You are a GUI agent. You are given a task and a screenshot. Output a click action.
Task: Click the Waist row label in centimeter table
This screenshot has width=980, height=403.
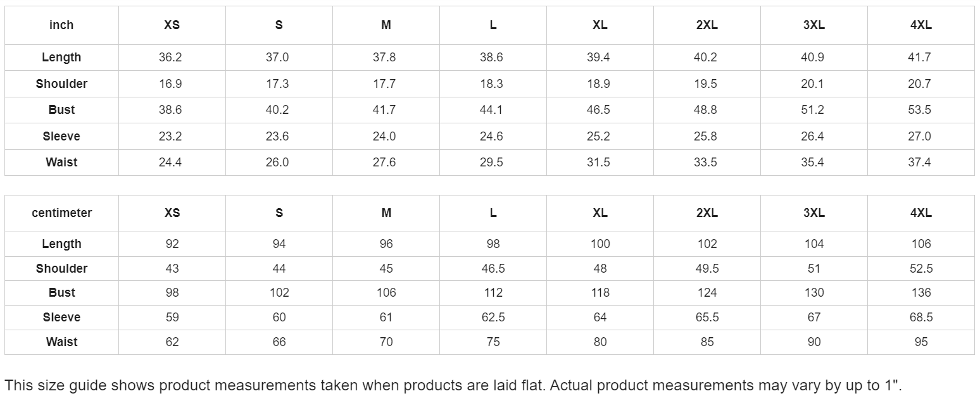(61, 342)
